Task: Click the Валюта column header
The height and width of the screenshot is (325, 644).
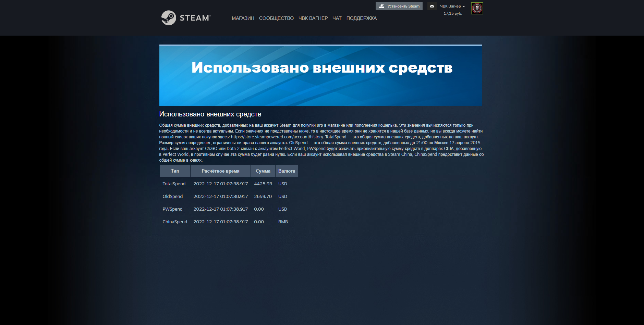Action: [287, 171]
